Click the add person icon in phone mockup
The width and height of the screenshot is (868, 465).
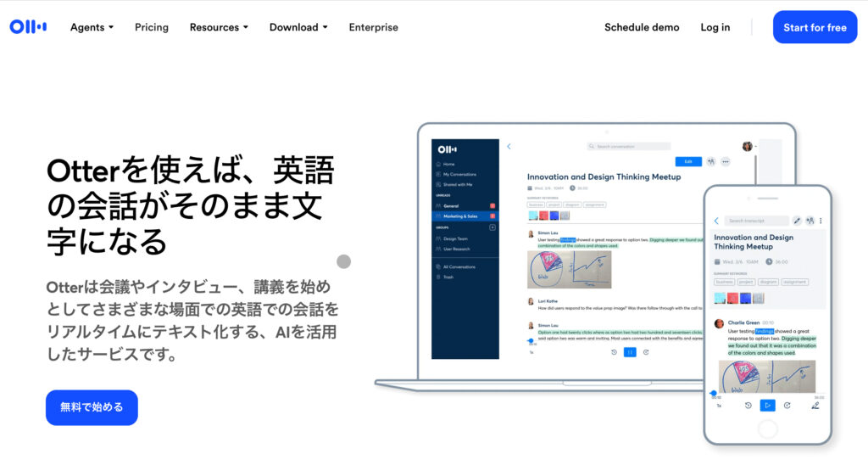pyautogui.click(x=810, y=221)
